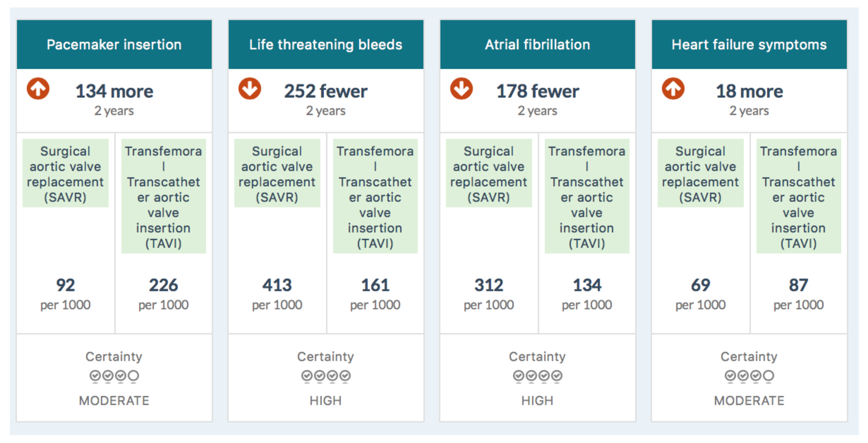Click HIGH certainty under Atrial fibrillation
Image resolution: width=868 pixels, height=443 pixels.
[537, 401]
